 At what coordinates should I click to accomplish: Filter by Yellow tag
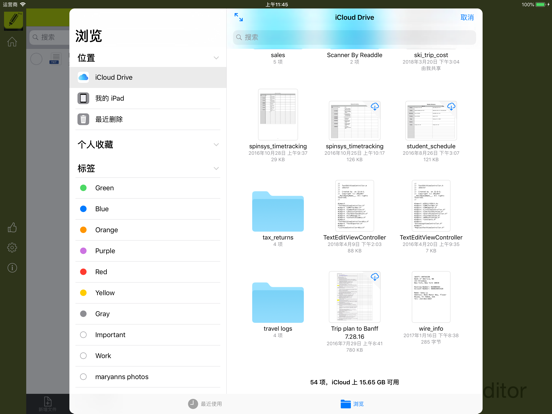click(x=148, y=293)
